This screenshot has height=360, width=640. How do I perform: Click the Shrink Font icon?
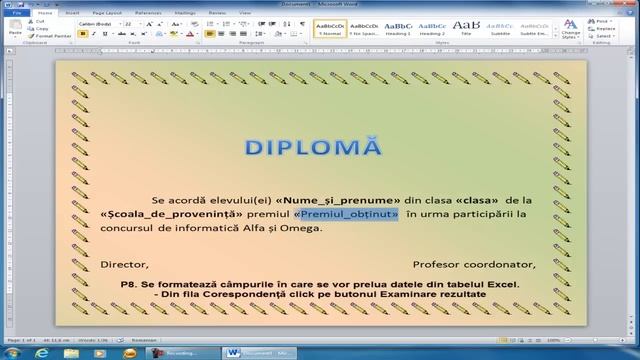pos(160,24)
